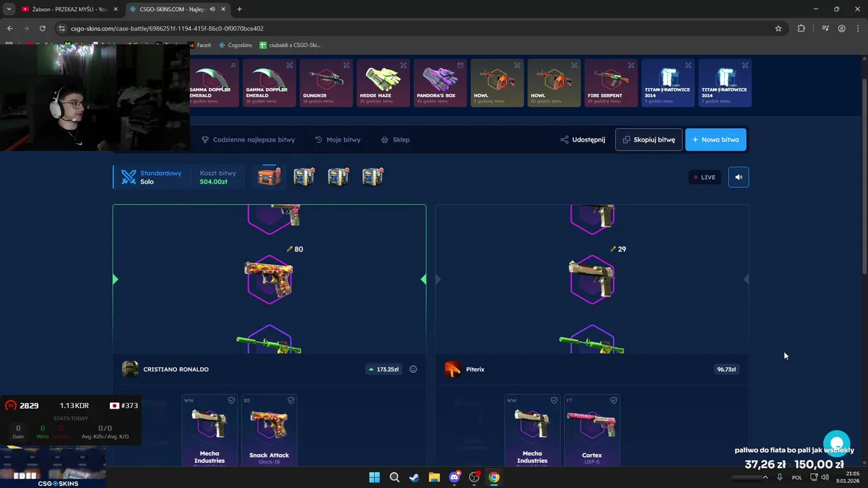Open Pandora's Box gloves drop card

(x=440, y=83)
